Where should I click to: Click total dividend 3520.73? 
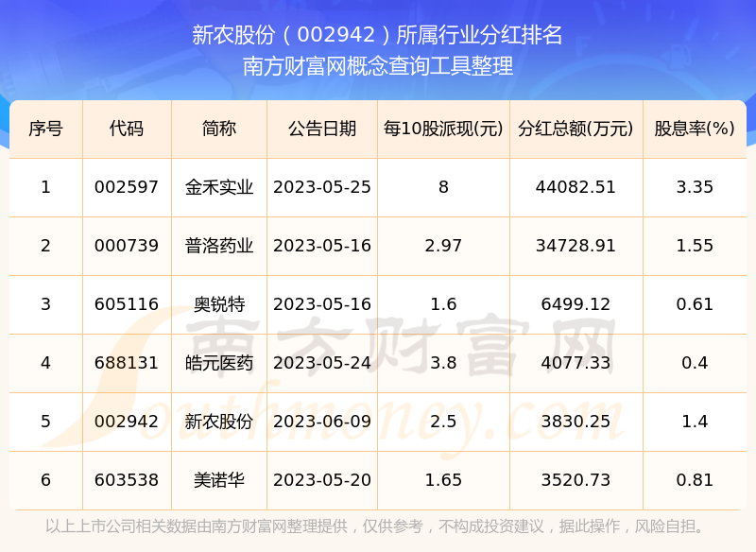576,480
